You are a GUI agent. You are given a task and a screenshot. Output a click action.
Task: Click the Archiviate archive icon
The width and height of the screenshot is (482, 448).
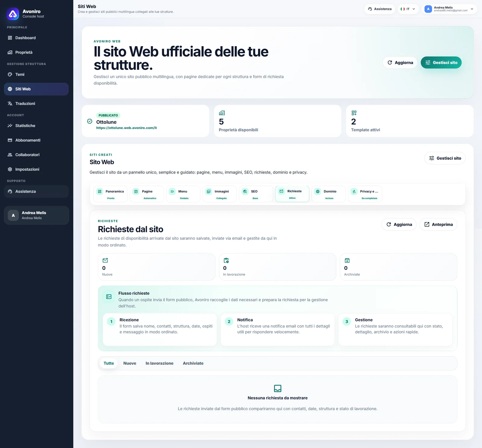[x=347, y=260]
